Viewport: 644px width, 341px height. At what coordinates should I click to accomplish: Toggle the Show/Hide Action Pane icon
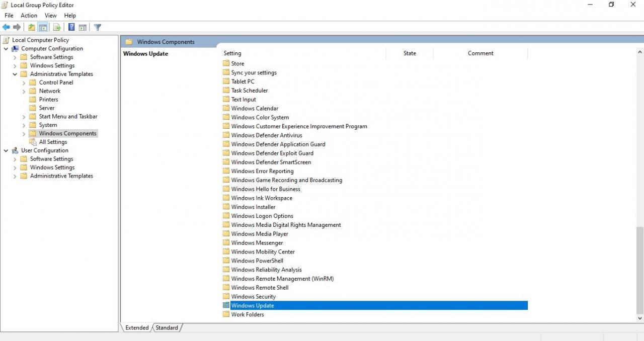pyautogui.click(x=83, y=27)
